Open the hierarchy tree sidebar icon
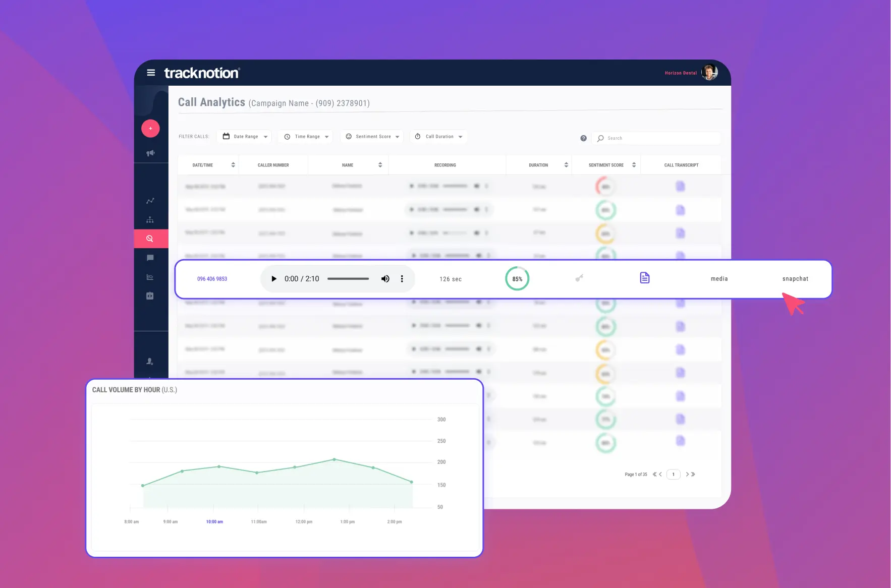 pyautogui.click(x=150, y=220)
